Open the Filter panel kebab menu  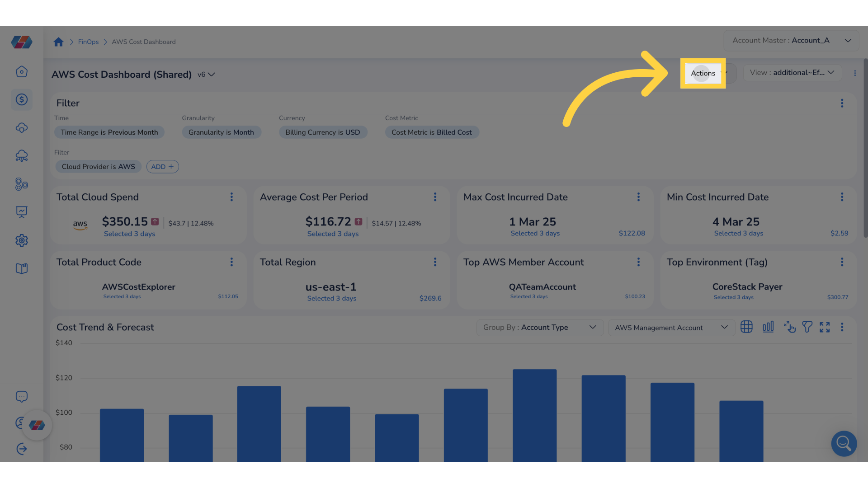click(842, 103)
